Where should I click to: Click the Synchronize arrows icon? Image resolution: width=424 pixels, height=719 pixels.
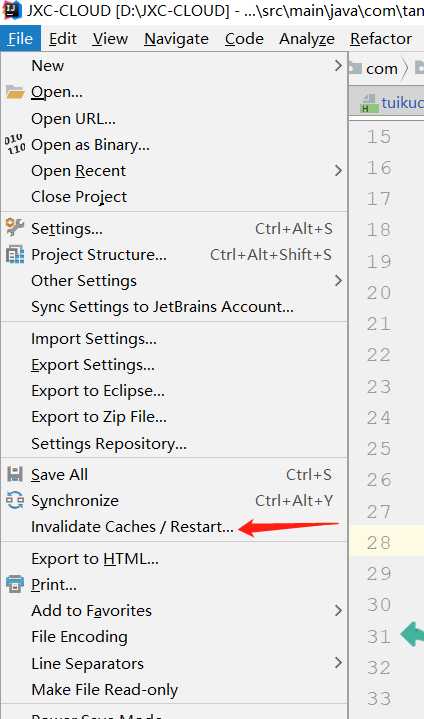[15, 500]
